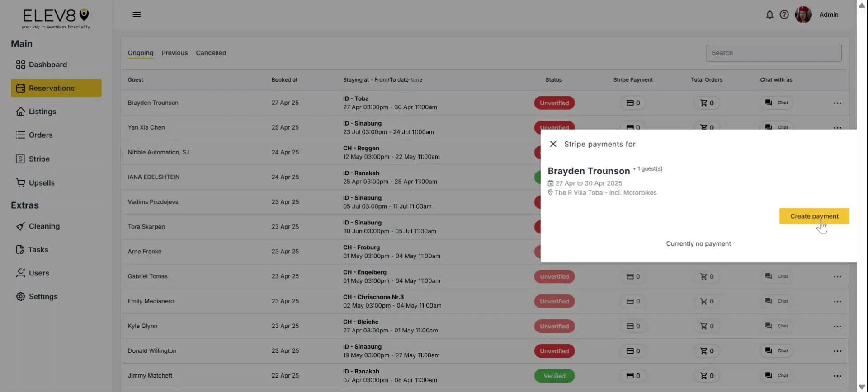868x392 pixels.
Task: Select guest Tora Skarpen
Action: (146, 227)
